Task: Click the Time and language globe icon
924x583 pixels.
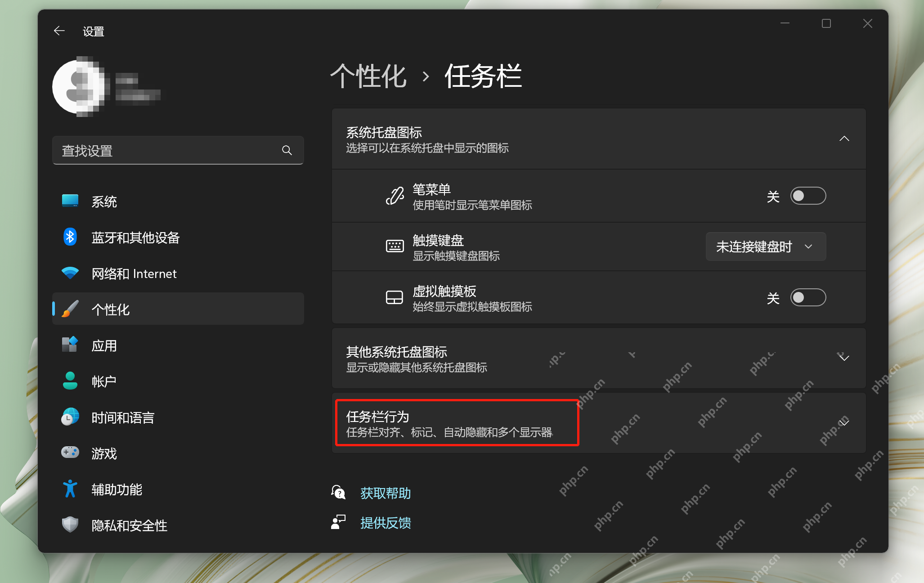Action: pos(70,417)
